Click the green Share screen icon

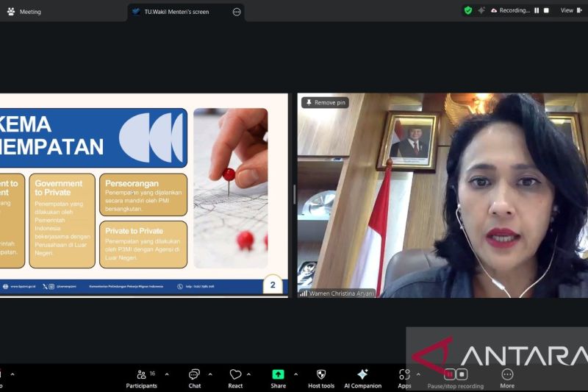278,375
